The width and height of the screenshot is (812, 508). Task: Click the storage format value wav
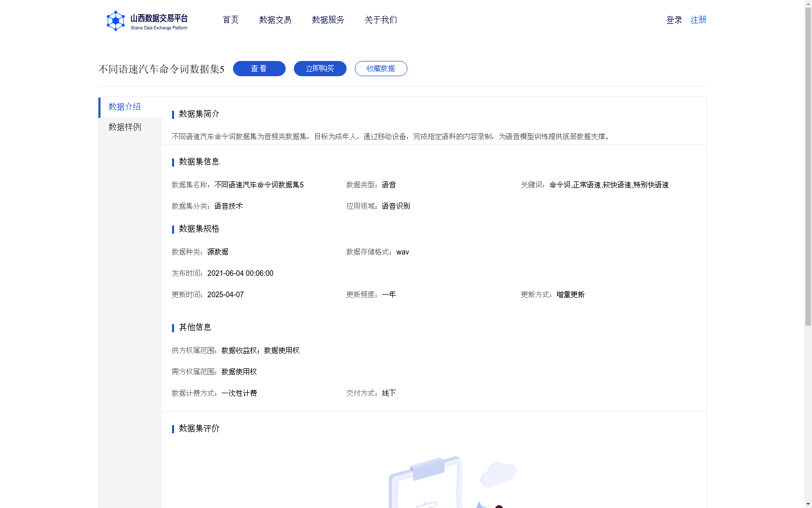point(402,252)
